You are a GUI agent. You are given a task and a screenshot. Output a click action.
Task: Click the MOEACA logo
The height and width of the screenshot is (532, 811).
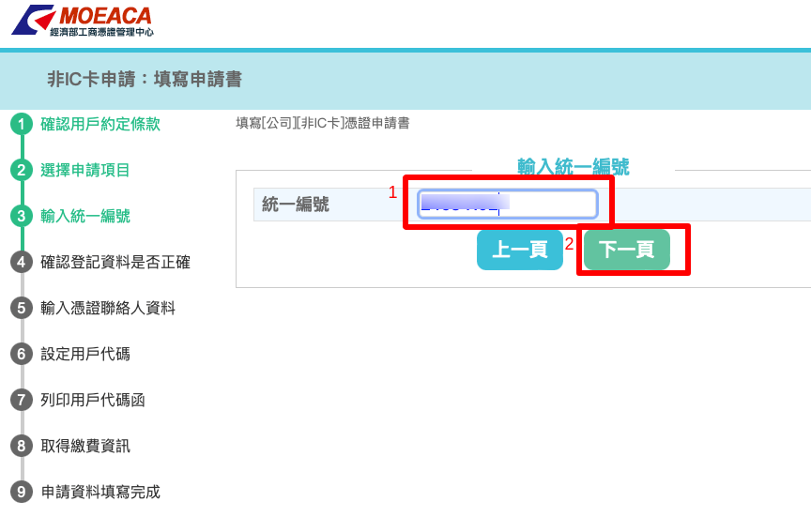83,21
